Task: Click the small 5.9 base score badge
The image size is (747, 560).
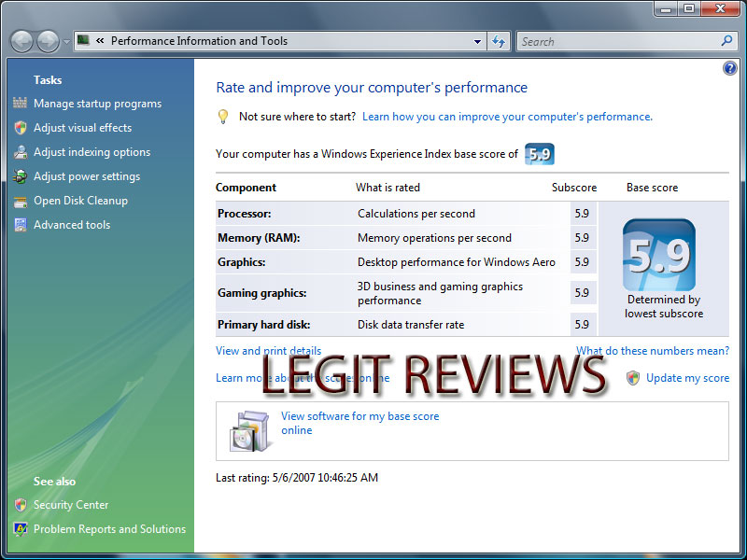Action: [x=540, y=154]
